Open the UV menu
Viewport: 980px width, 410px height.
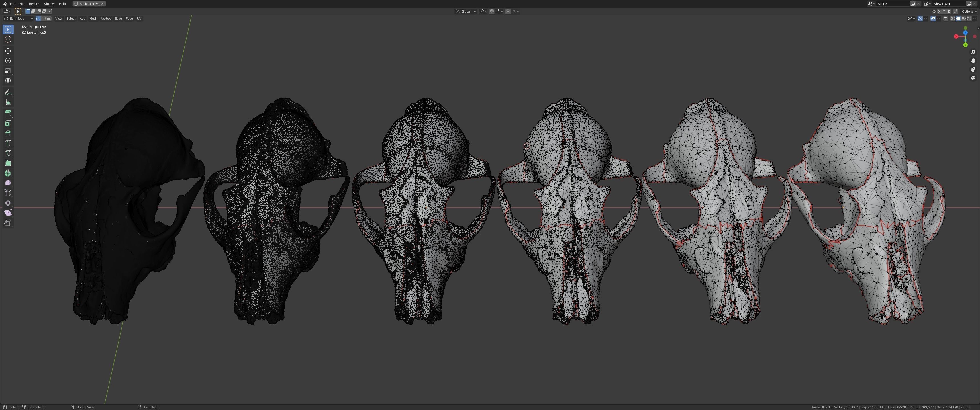tap(139, 18)
